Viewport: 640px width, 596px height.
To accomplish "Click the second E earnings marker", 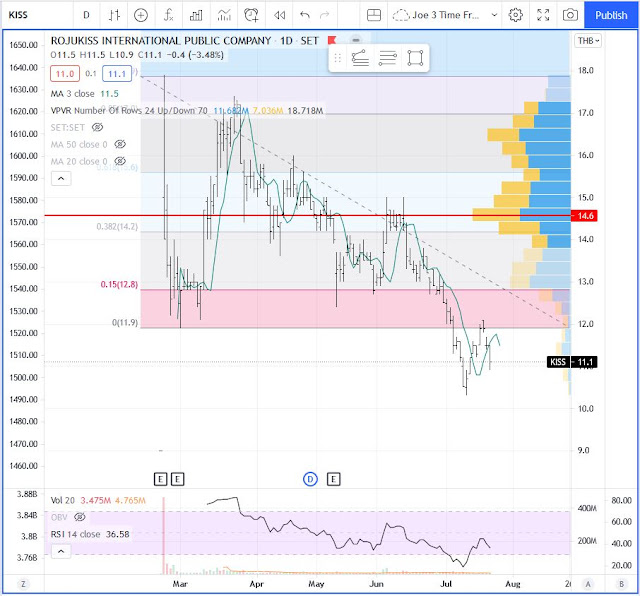I will (177, 479).
